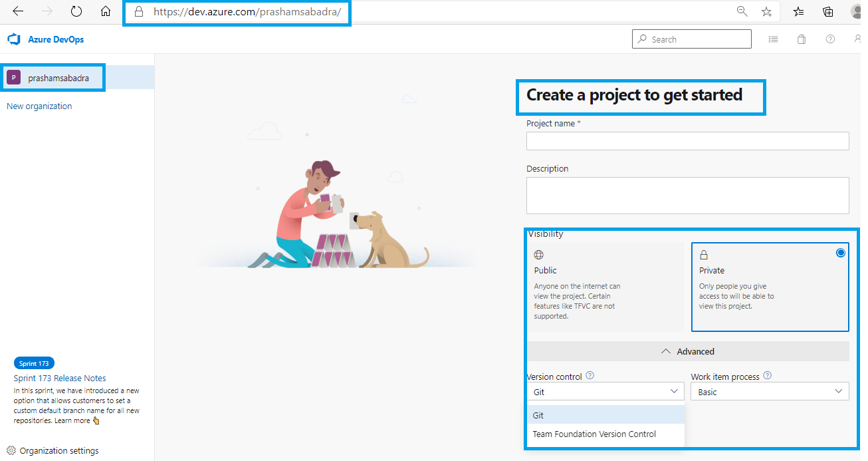Image resolution: width=868 pixels, height=461 pixels.
Task: Click the Version control help icon
Action: 590,376
